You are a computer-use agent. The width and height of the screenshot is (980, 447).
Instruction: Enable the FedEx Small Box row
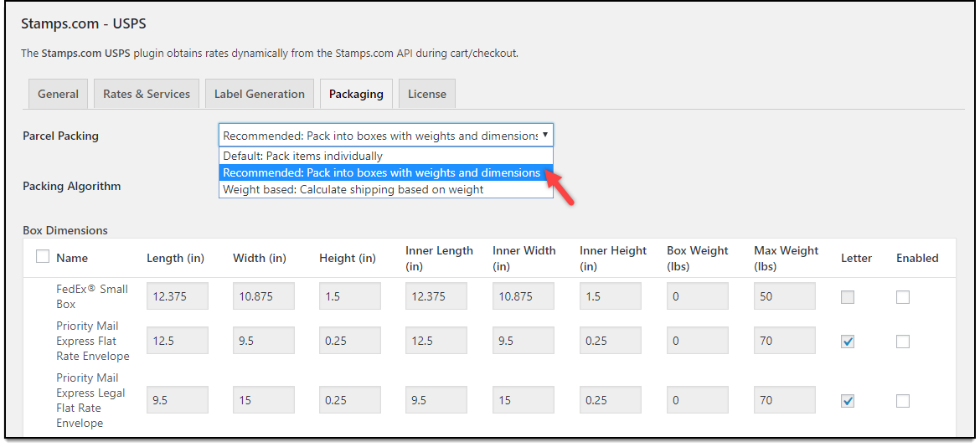coord(902,297)
